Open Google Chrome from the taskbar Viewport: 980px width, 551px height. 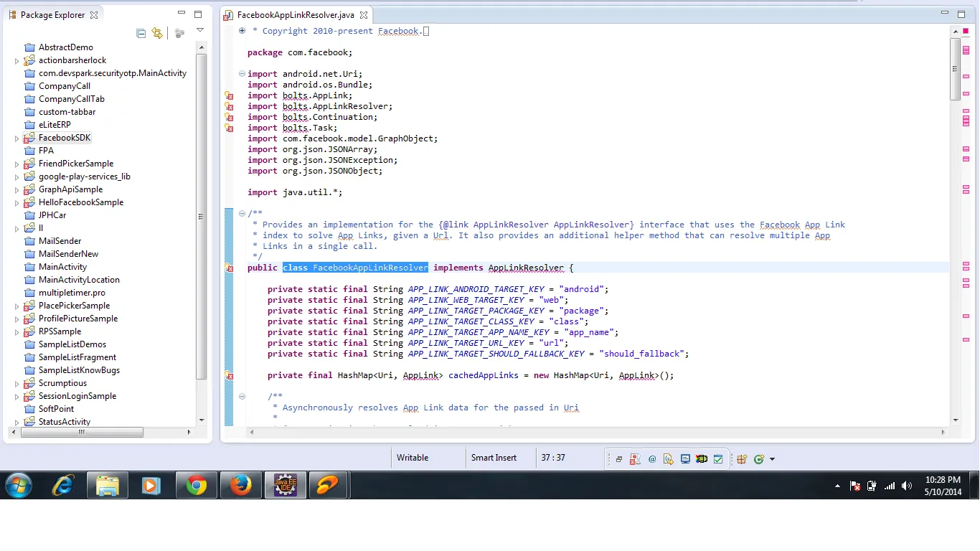196,486
